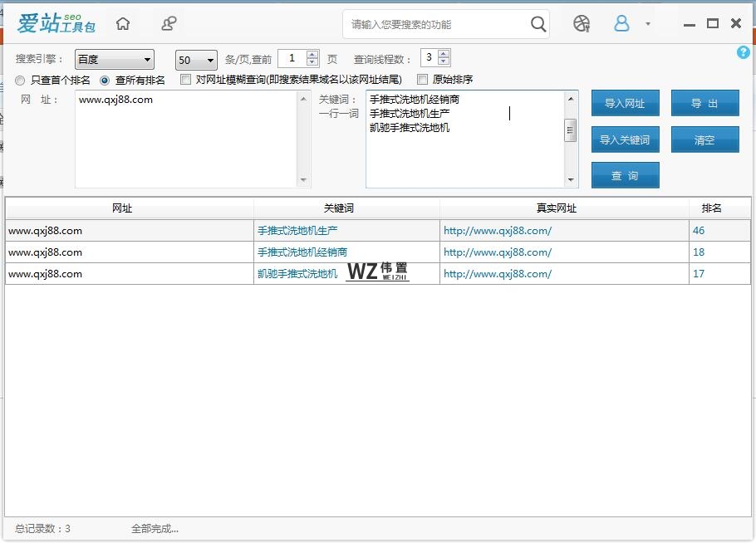Open the blue help question mark
756x543 pixels.
coord(743,52)
